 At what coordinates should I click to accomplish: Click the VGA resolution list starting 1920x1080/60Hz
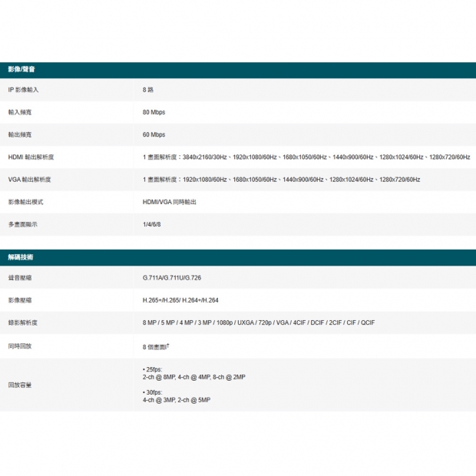coord(282,180)
